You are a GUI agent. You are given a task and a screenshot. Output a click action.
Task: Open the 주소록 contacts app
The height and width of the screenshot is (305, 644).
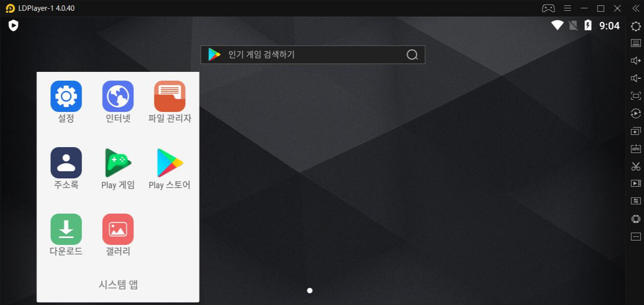pos(66,163)
